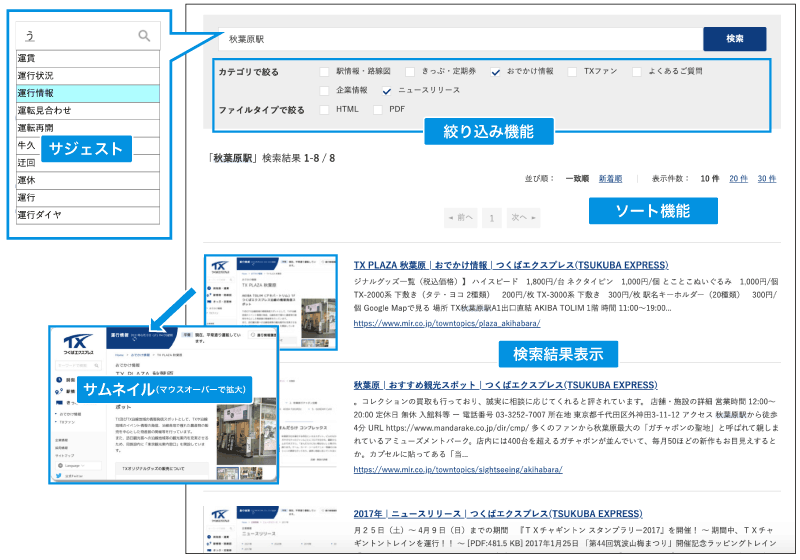The image size is (800, 560).
Task: Check the TXファン checkbox
Action: 572,72
